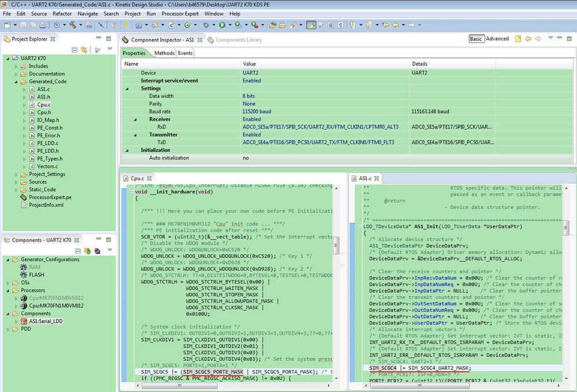Image resolution: width=577 pixels, height=392 pixels.
Task: Collapse all items in Project Explorer
Action: pyautogui.click(x=75, y=50)
